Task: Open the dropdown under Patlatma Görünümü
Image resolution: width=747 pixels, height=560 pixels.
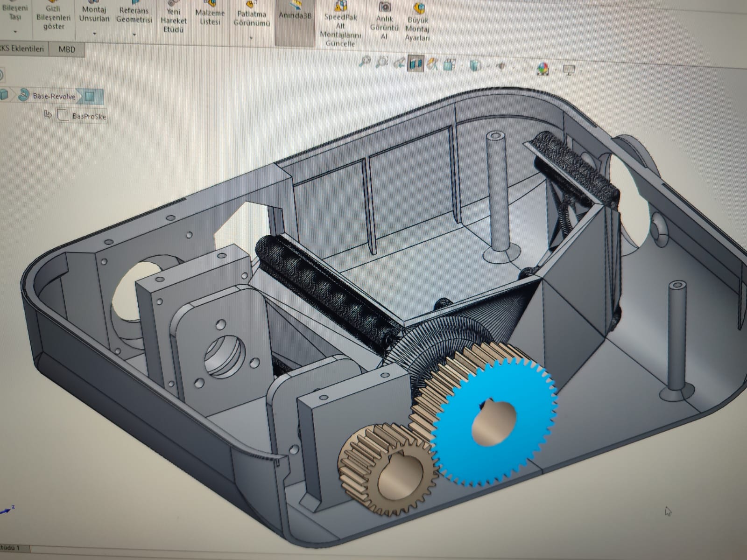Action: pyautogui.click(x=251, y=38)
